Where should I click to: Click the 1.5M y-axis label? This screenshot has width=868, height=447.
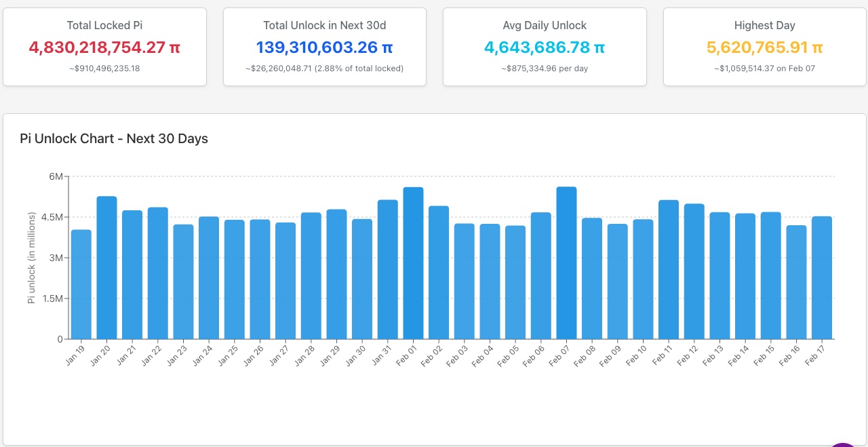coord(52,298)
